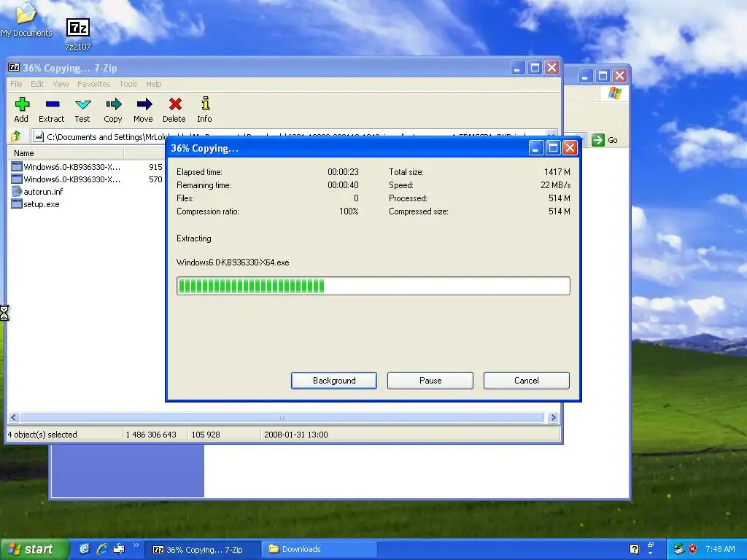Open the Edit menu
Viewport: 747px width, 560px height.
tap(37, 84)
